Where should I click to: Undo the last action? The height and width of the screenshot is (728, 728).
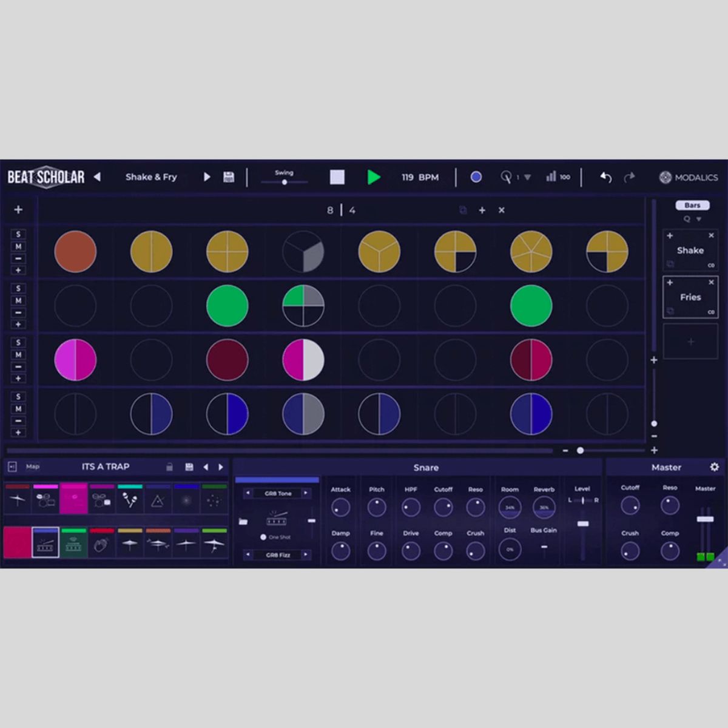[x=605, y=177]
